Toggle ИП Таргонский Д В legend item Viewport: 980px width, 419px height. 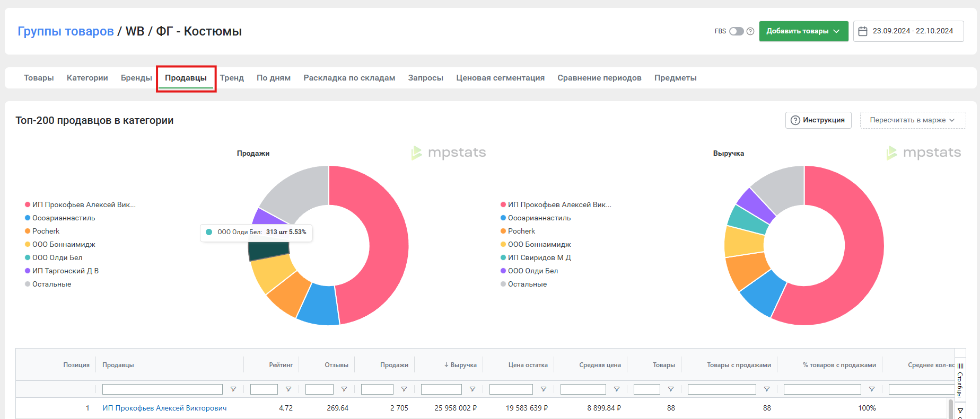click(62, 271)
